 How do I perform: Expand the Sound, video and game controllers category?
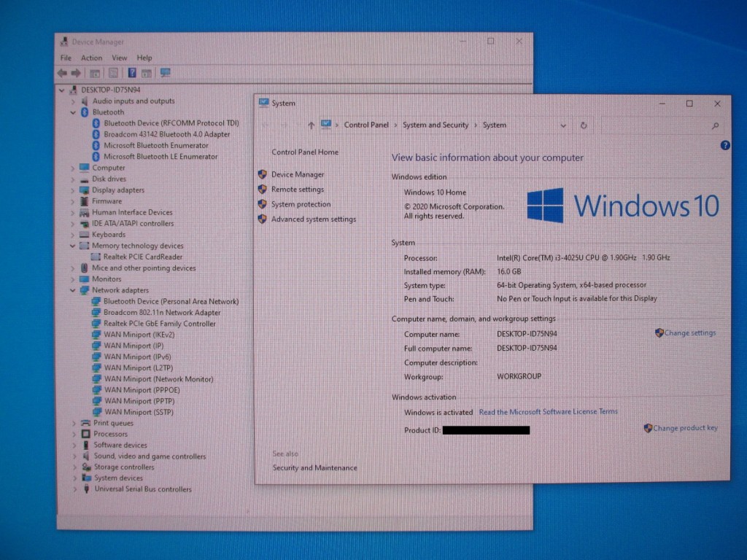coord(74,456)
